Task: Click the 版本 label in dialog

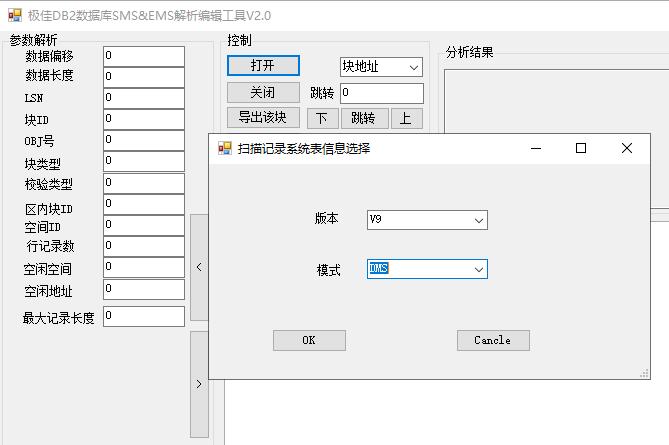Action: (327, 218)
